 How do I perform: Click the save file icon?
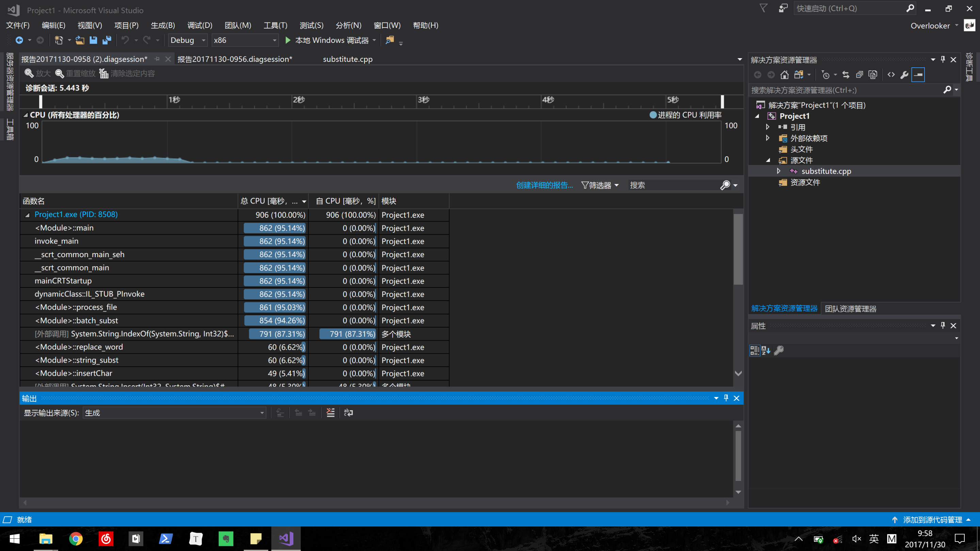[93, 40]
